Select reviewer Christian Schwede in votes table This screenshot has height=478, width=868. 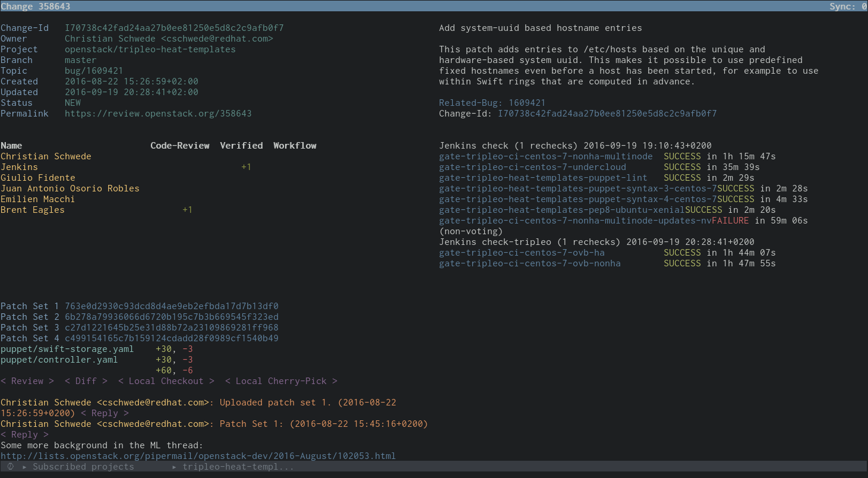[46, 156]
